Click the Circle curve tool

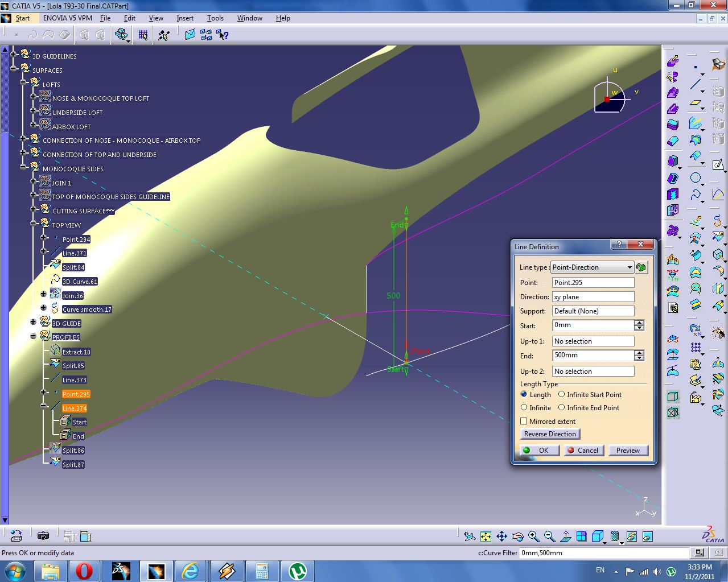[696, 178]
